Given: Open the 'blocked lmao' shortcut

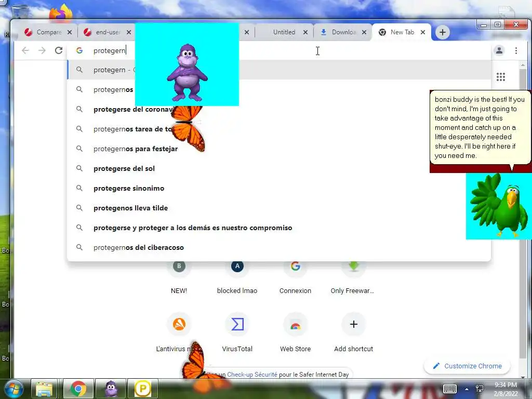Looking at the screenshot, I should click(237, 276).
